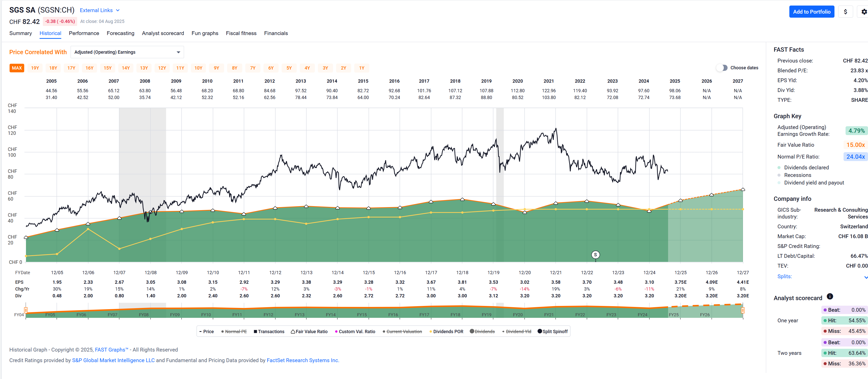This screenshot has height=379, width=868.
Task: Open FAST Graphs copyright link
Action: pos(111,350)
